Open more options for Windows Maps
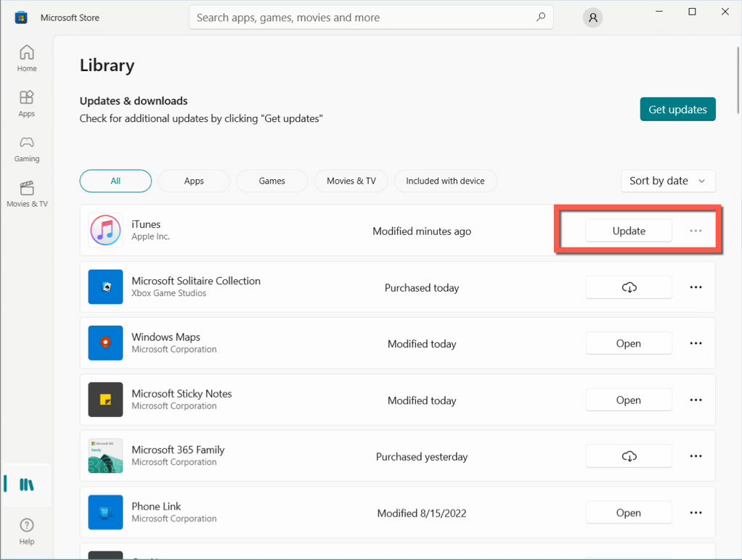Viewport: 742px width, 560px height. pos(696,344)
